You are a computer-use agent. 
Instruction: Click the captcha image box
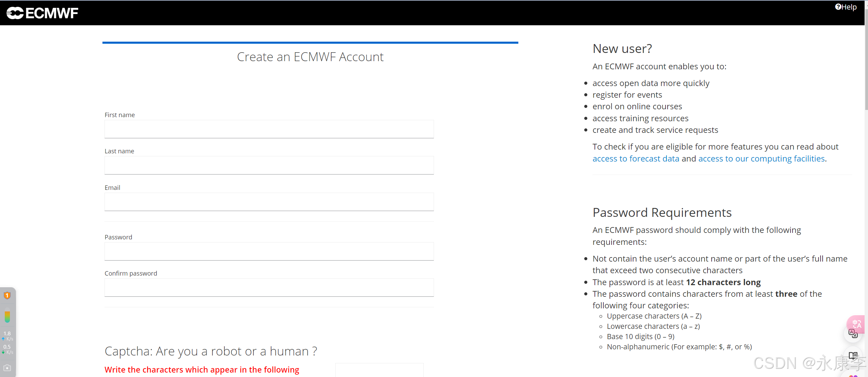click(x=379, y=370)
